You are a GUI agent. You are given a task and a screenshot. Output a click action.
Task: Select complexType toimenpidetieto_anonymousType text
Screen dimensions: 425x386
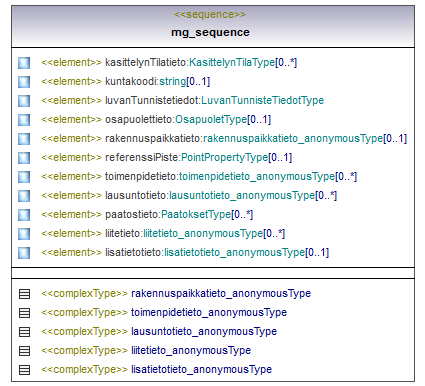coord(164,313)
